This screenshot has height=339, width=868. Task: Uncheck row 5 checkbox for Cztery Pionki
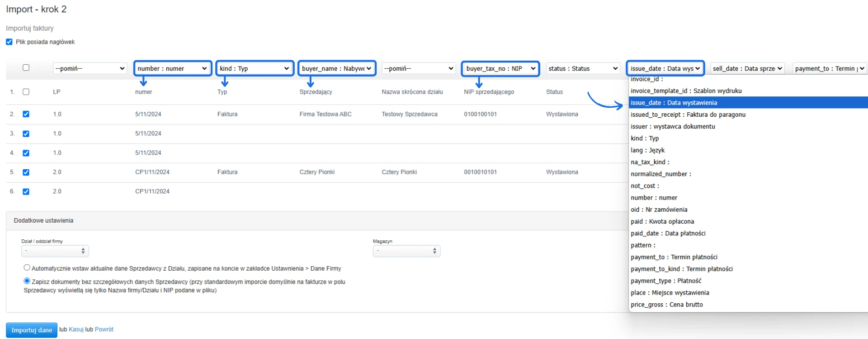[x=26, y=172]
